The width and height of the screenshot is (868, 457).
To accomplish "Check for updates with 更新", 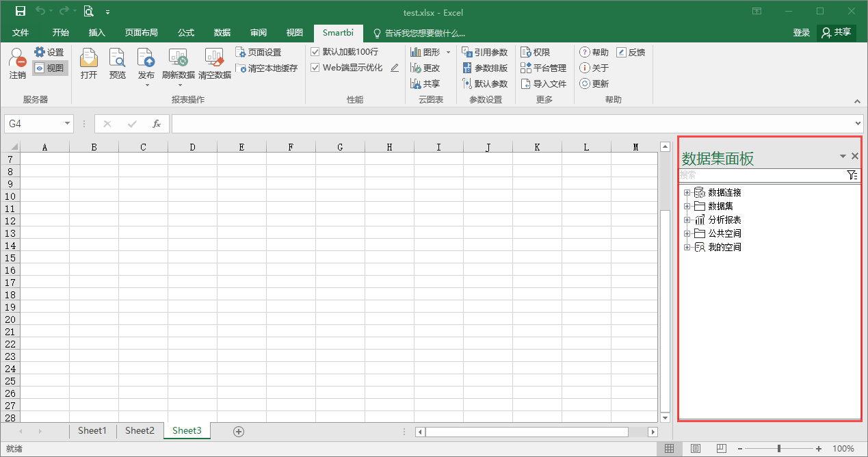I will (x=594, y=83).
